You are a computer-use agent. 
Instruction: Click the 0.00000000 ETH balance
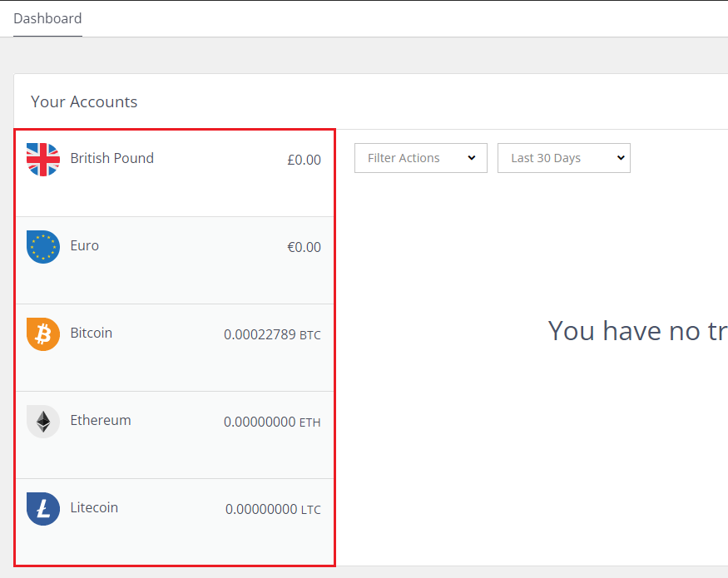point(273,422)
